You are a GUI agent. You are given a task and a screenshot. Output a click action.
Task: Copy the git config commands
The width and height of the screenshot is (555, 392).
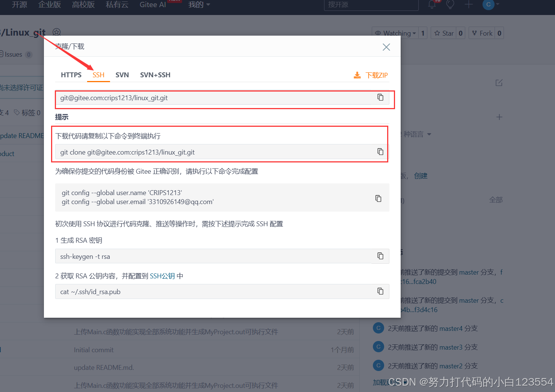(x=379, y=198)
